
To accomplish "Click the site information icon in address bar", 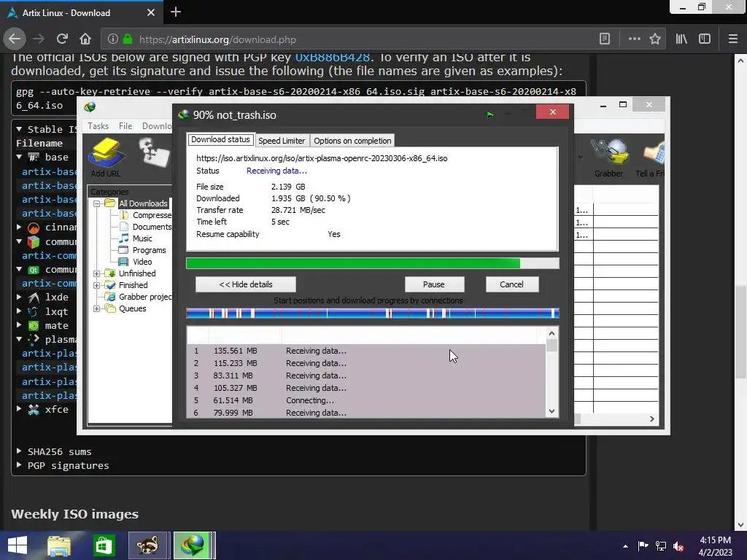I will [112, 39].
